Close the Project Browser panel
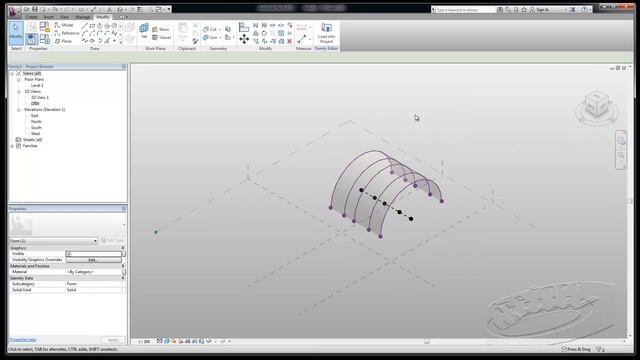640x360 pixels. click(x=124, y=67)
